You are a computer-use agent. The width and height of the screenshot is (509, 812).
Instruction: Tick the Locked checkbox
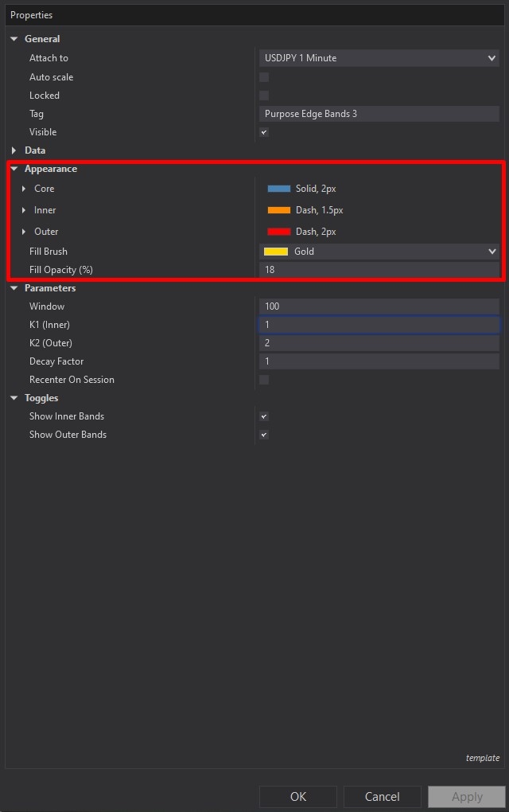tap(264, 96)
